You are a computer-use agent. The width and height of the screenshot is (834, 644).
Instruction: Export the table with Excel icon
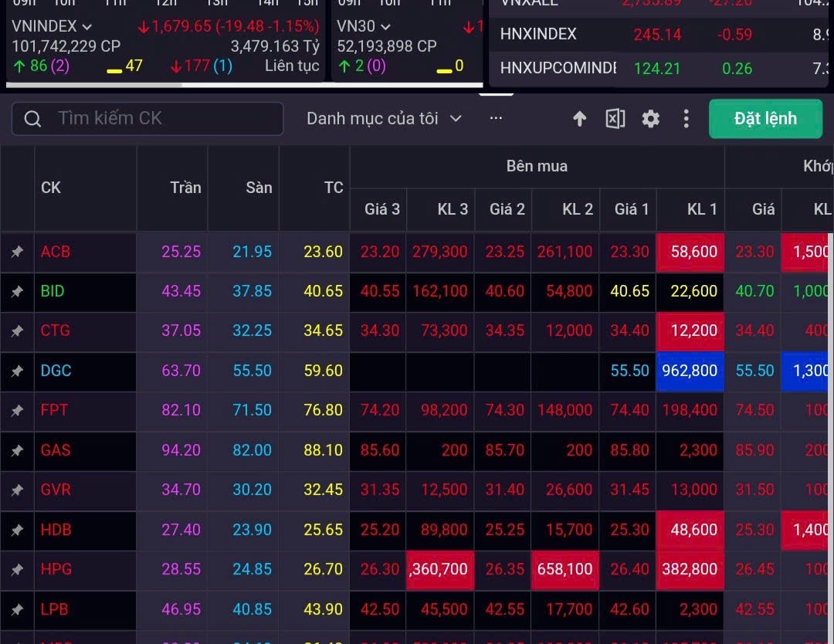pos(615,119)
